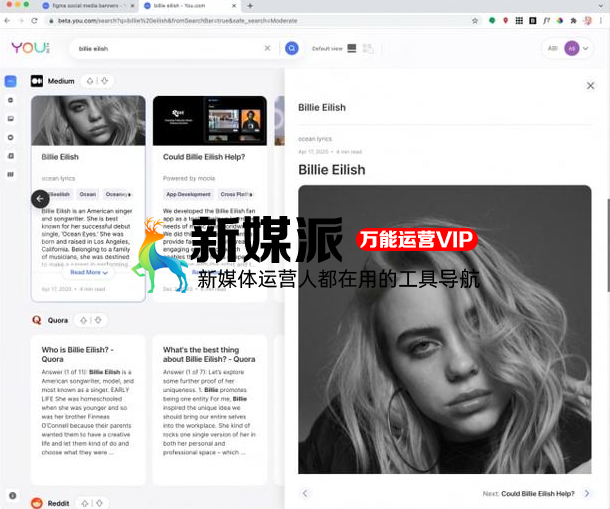
Task: Select the Ocean tag on Medium card
Action: (88, 194)
